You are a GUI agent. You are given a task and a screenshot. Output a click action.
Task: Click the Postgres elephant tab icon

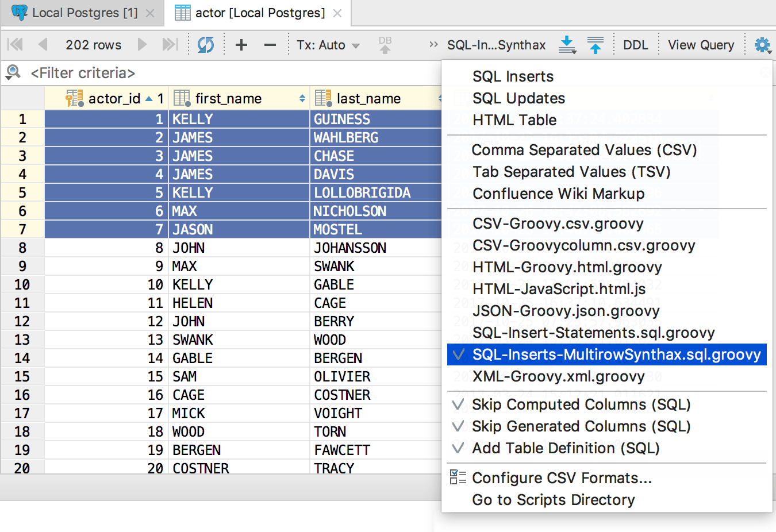coord(20,12)
